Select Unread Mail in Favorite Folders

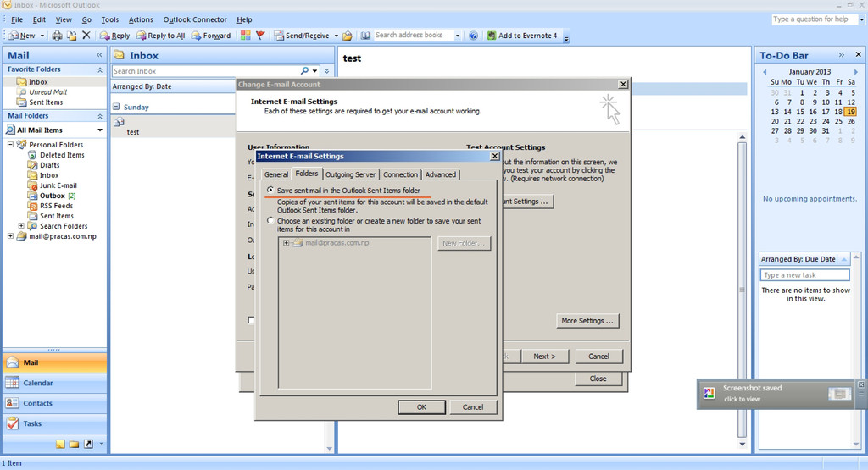(47, 91)
